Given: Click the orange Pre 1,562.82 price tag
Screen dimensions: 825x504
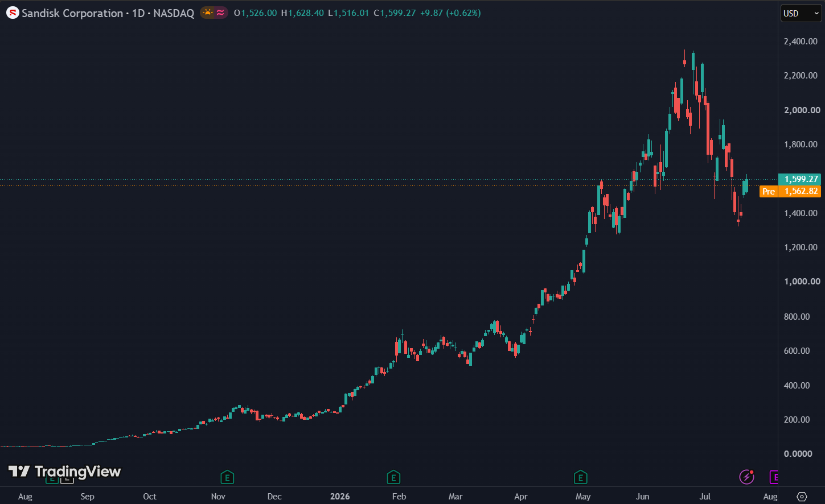Looking at the screenshot, I should pos(790,191).
